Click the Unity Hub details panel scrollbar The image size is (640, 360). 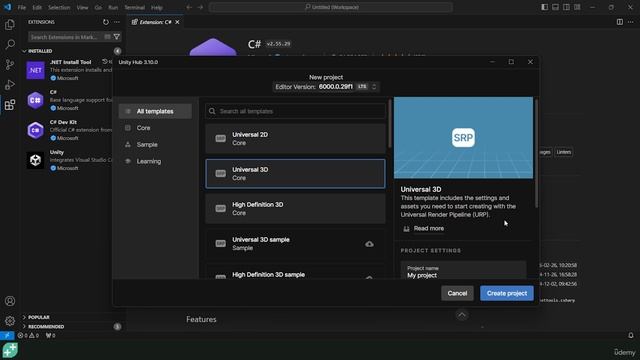[x=536, y=153]
